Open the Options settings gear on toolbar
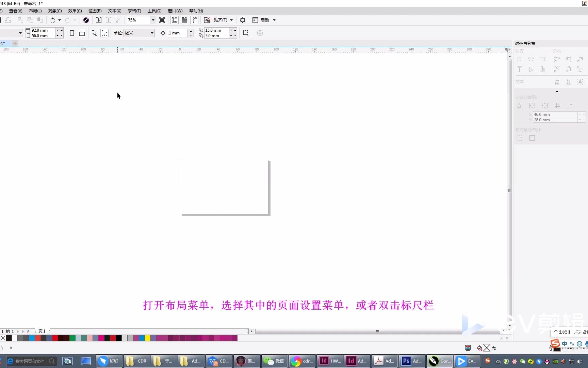 (242, 20)
